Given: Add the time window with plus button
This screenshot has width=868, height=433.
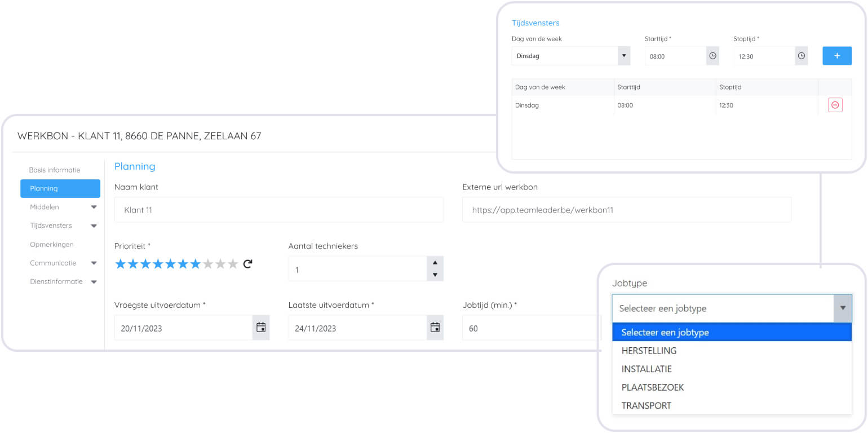Looking at the screenshot, I should coord(837,56).
